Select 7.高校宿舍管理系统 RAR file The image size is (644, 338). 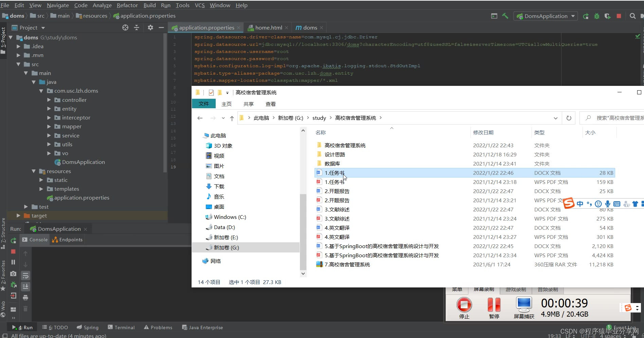click(347, 265)
